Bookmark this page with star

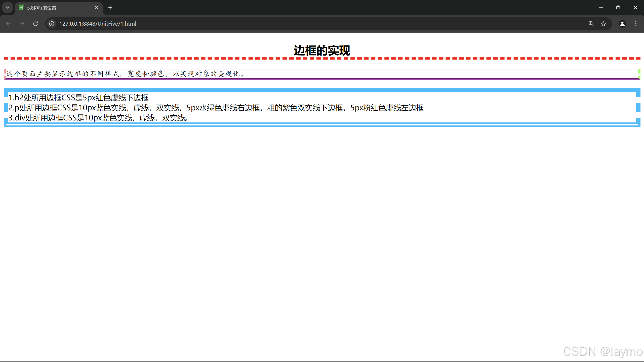click(x=603, y=24)
